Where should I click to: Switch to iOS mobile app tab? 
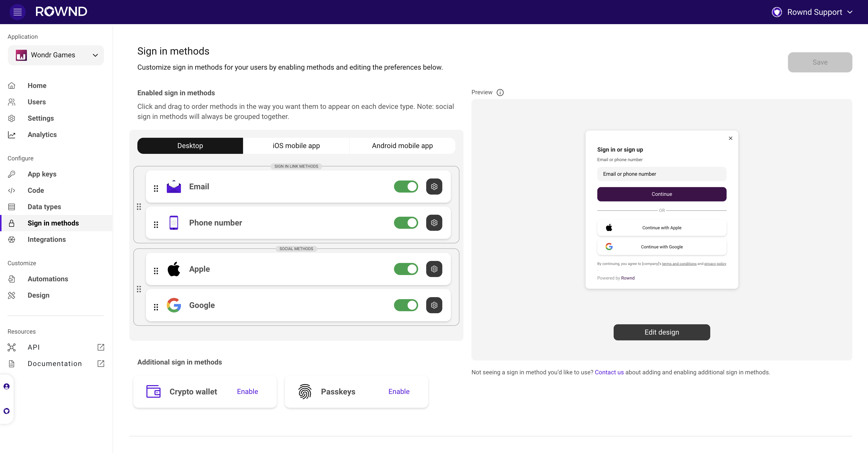click(296, 146)
